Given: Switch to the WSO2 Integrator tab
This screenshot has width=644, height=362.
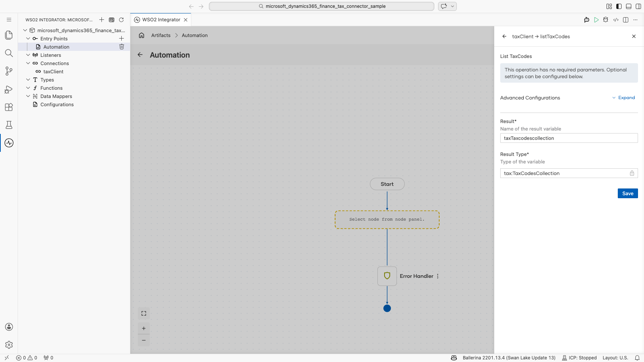Looking at the screenshot, I should coord(161,20).
